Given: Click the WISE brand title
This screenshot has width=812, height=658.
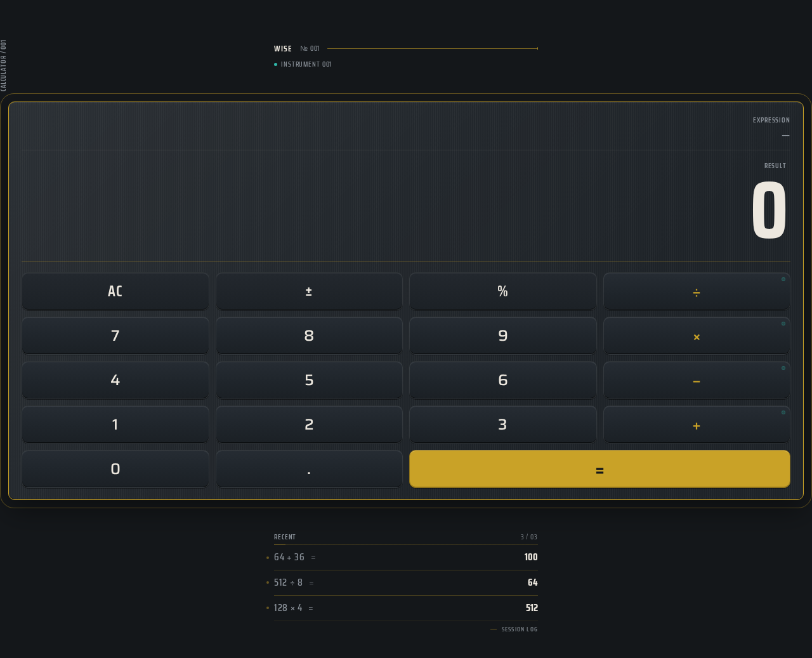Looking at the screenshot, I should 283,49.
